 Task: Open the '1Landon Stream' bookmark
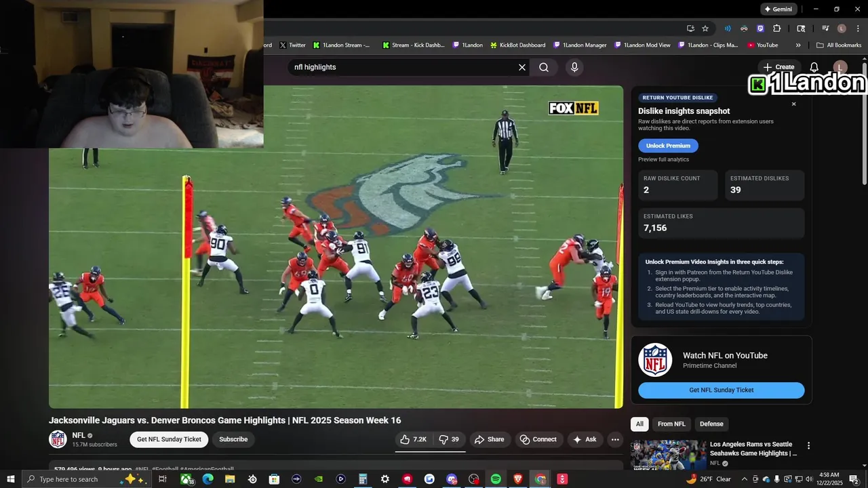342,45
